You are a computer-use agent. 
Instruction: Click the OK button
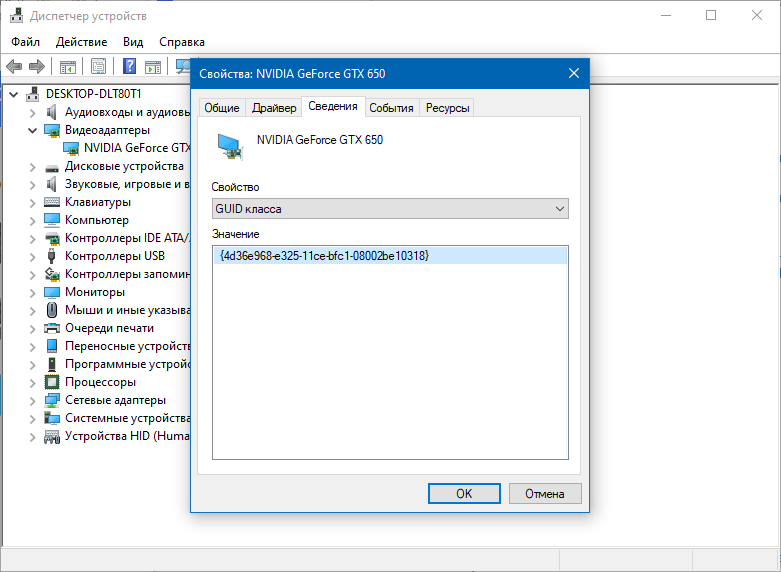point(464,493)
